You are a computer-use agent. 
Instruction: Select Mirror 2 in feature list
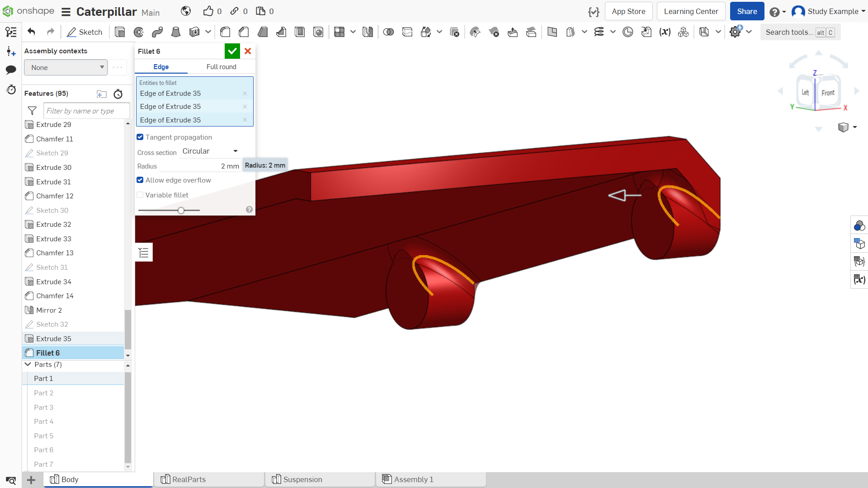73,310
